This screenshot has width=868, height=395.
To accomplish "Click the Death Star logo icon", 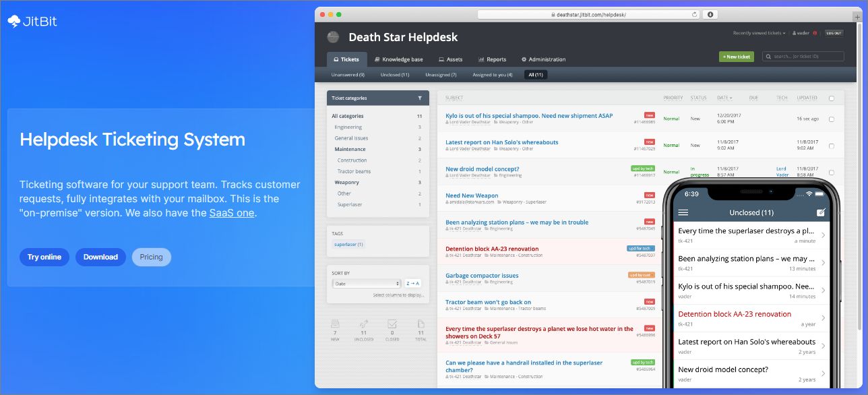I will coord(333,37).
